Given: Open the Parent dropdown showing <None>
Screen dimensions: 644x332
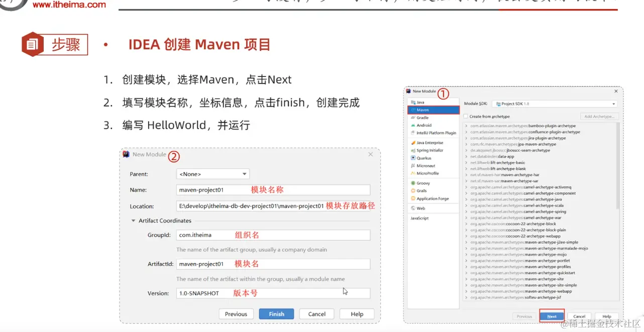Looking at the screenshot, I should pos(213,174).
